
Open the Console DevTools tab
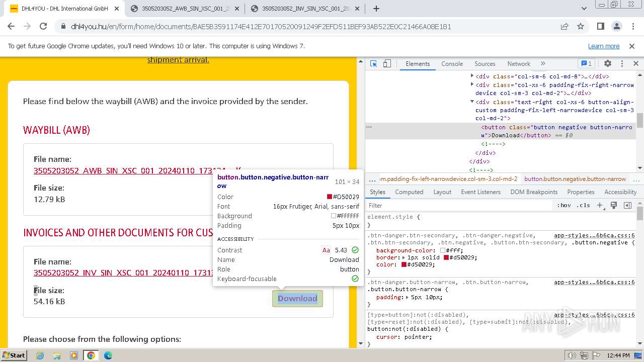pyautogui.click(x=452, y=64)
